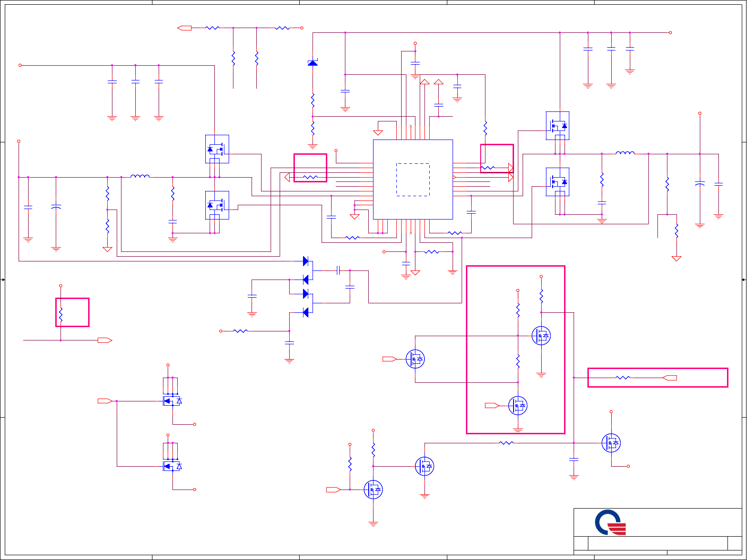Viewport: 747px width, 560px height.
Task: Click the input port feeding both P-channel switches
Action: [x=105, y=401]
